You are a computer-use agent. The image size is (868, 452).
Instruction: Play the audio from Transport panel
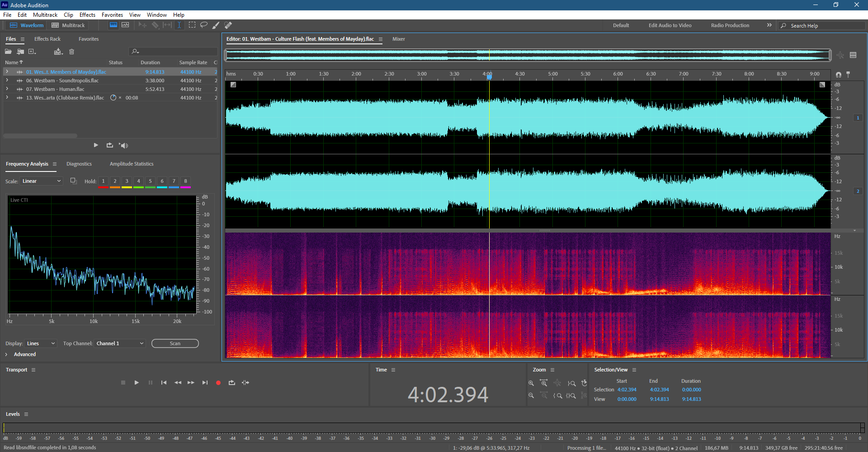[x=137, y=383]
